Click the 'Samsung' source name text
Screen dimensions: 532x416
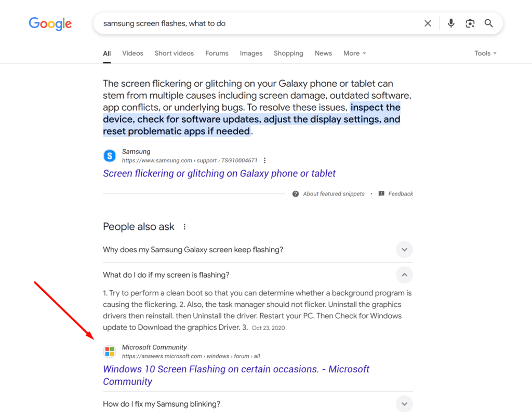[136, 152]
